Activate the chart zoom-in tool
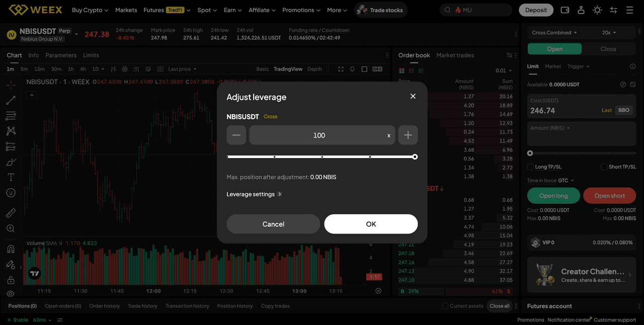Image resolution: width=644 pixels, height=325 pixels. pyautogui.click(x=11, y=228)
